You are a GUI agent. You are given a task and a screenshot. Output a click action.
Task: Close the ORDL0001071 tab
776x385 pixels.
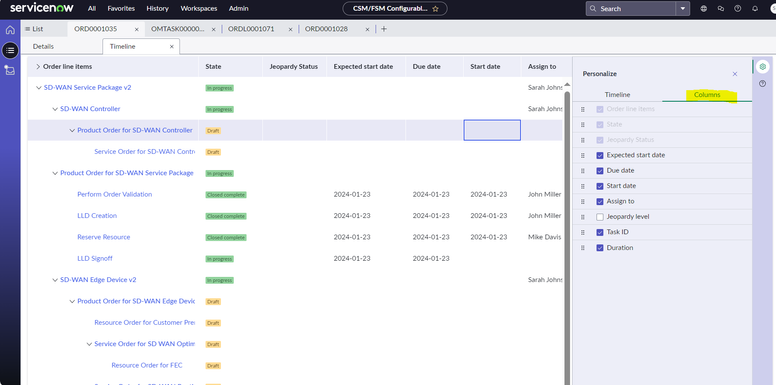click(x=291, y=29)
